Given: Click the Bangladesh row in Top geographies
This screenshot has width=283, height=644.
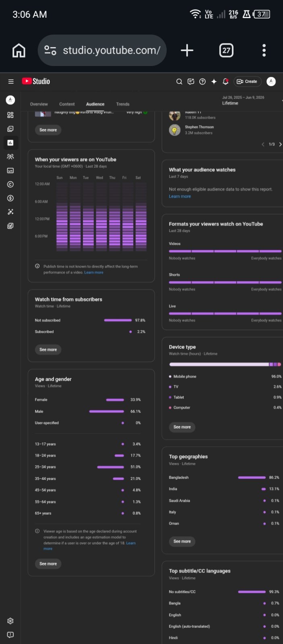Looking at the screenshot, I should click(x=224, y=477).
